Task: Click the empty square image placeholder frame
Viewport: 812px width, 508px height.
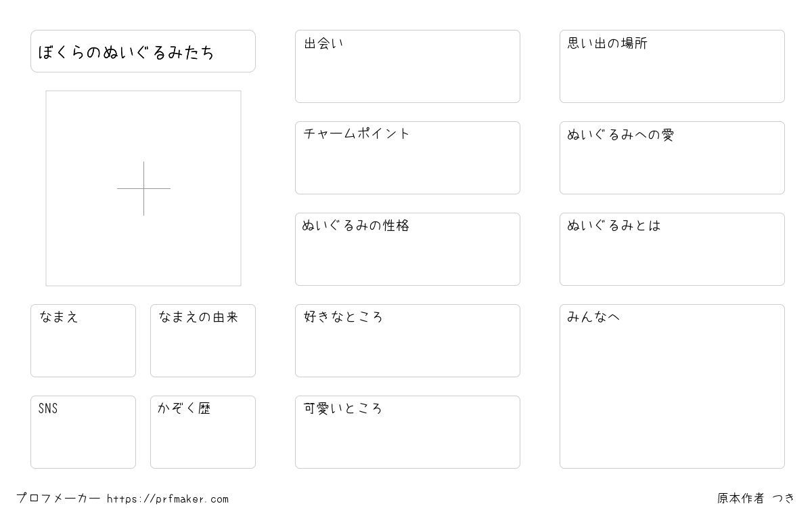Action: (143, 188)
